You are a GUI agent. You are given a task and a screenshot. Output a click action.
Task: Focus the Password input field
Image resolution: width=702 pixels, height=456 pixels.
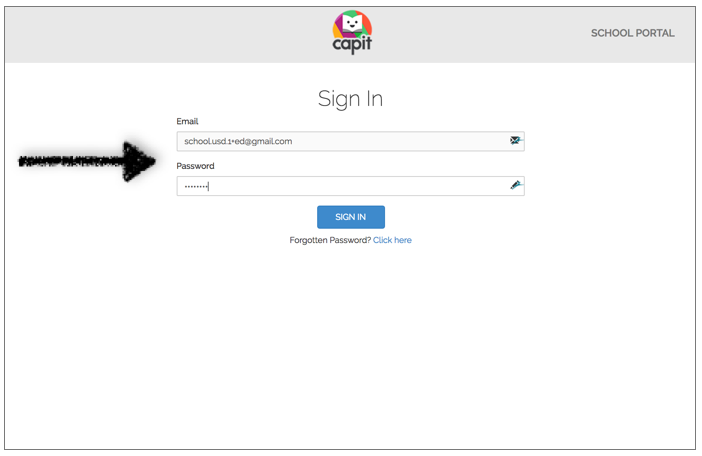350,186
